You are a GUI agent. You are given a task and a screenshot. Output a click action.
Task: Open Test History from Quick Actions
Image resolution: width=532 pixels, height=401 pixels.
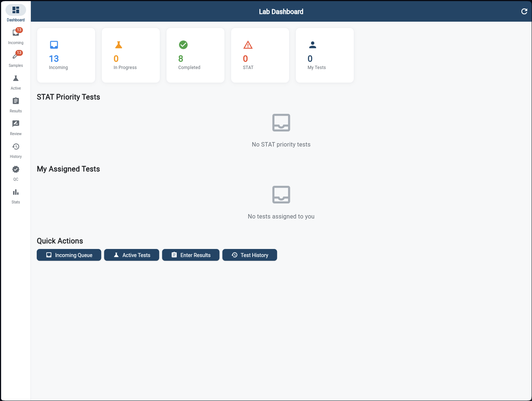[249, 255]
